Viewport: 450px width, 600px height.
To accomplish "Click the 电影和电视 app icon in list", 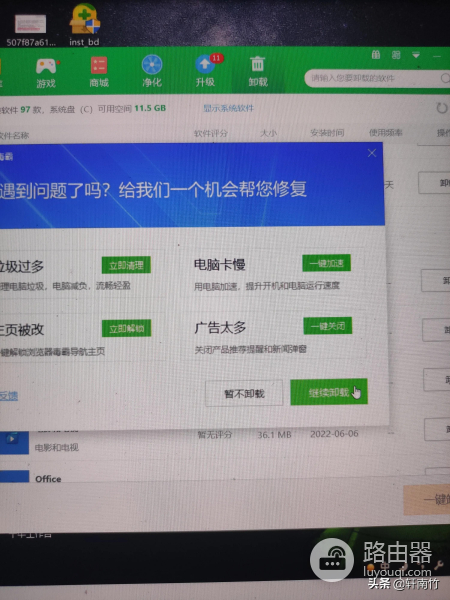I will point(14,442).
